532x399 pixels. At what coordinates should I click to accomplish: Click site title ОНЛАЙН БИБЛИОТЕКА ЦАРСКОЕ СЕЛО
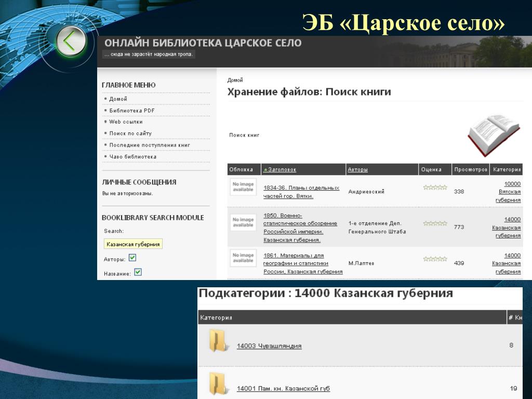pos(203,43)
